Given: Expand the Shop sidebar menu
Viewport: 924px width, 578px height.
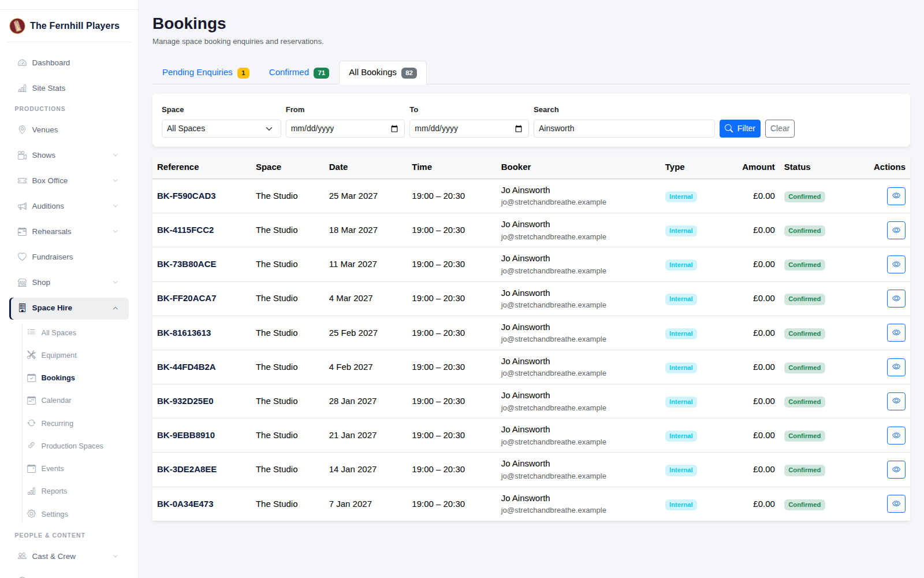Looking at the screenshot, I should tap(69, 283).
